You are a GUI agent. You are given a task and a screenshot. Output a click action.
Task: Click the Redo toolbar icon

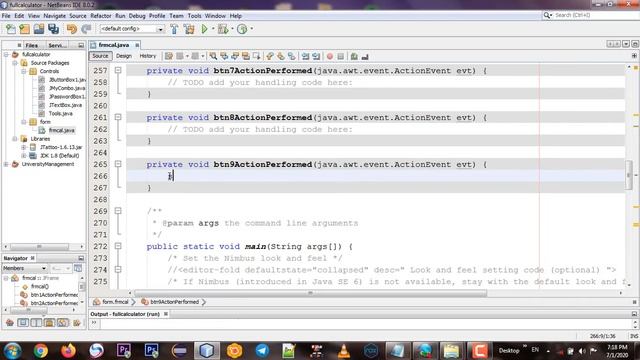pyautogui.click(x=86, y=29)
